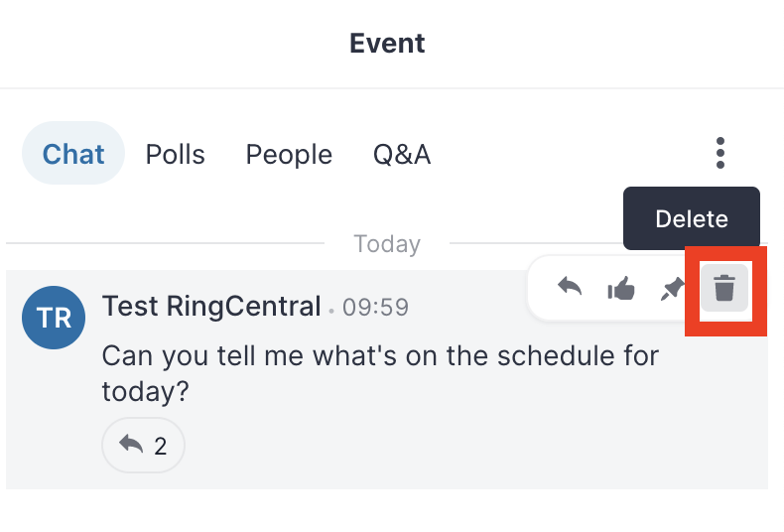The height and width of the screenshot is (532, 784).
Task: Click the Delete tooltip label
Action: point(692,218)
